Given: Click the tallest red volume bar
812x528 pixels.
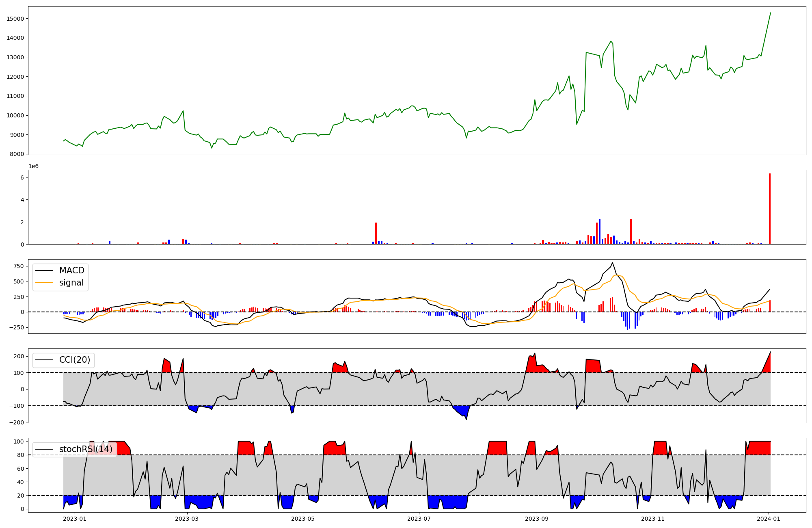Looking at the screenshot, I should pyautogui.click(x=769, y=209).
